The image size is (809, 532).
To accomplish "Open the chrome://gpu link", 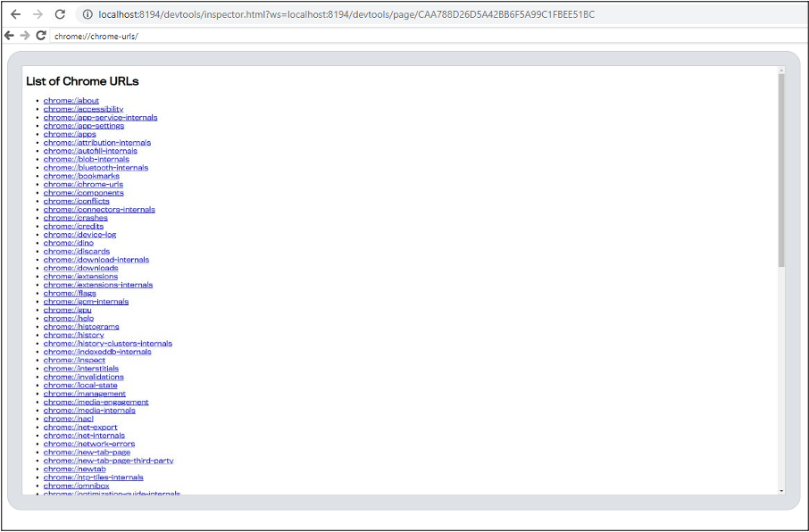I will (68, 310).
